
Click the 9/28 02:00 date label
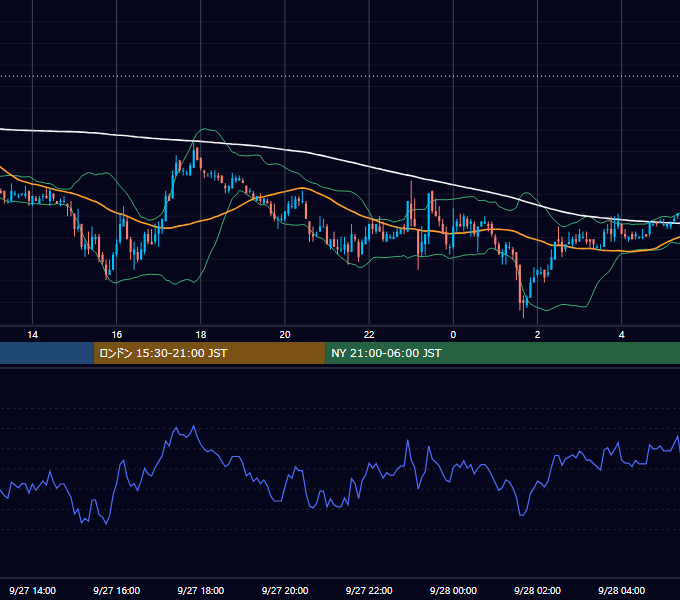coord(537,590)
